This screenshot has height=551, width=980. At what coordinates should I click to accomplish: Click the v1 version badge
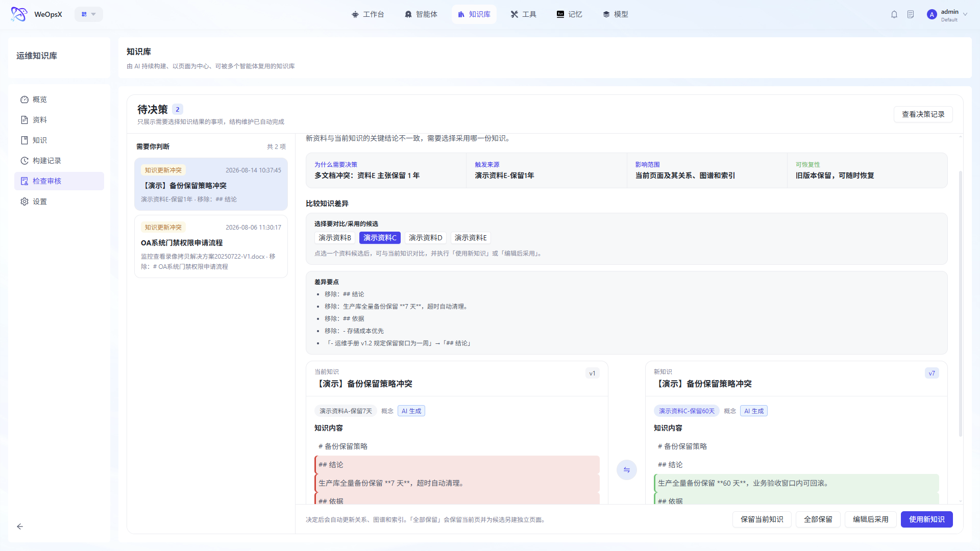(x=592, y=373)
